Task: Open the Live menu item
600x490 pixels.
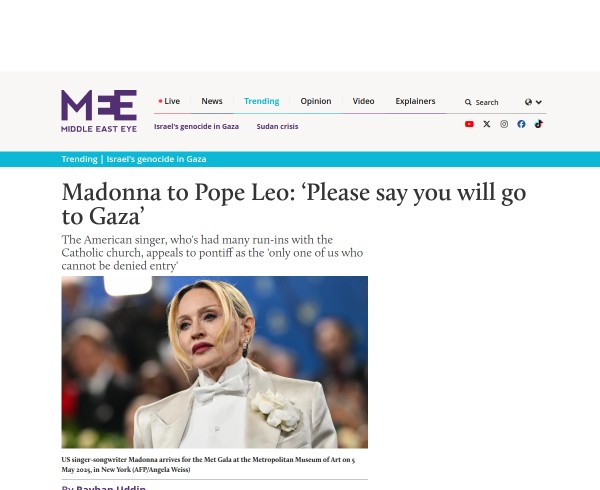Action: pos(169,101)
